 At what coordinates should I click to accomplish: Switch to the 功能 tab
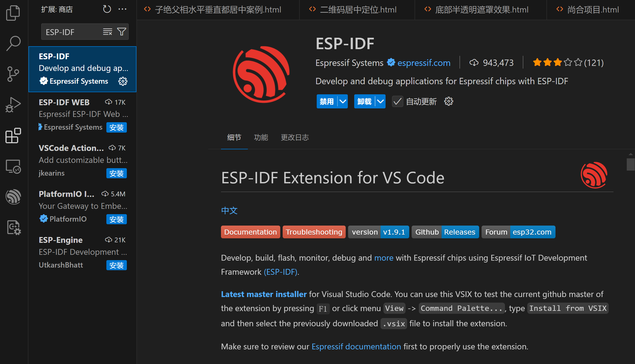click(x=261, y=137)
